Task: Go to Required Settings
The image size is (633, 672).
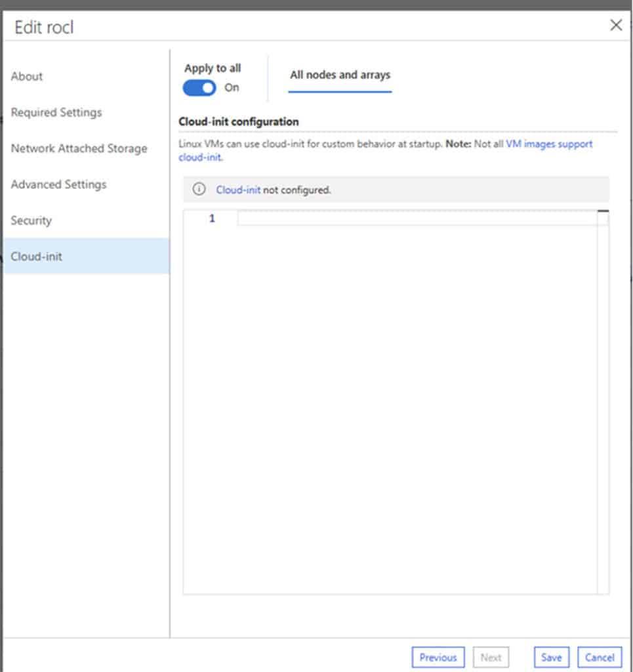Action: (x=56, y=112)
